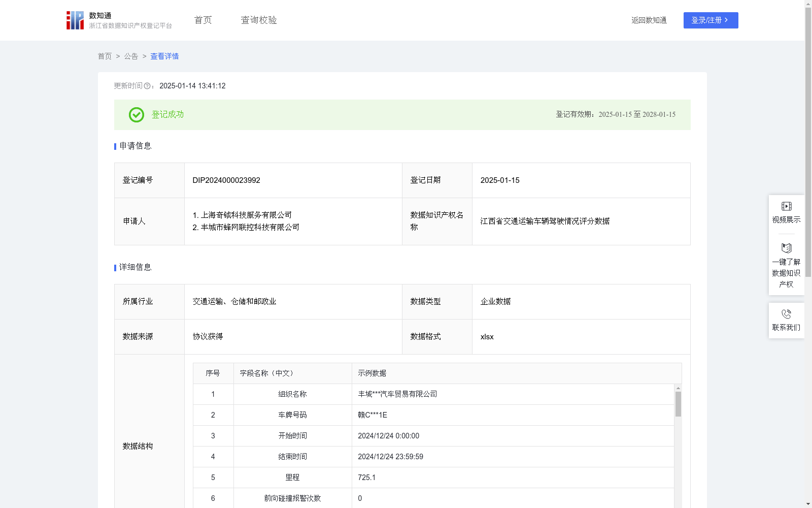
Task: Click the help icon beside 更新时间
Action: tap(147, 86)
